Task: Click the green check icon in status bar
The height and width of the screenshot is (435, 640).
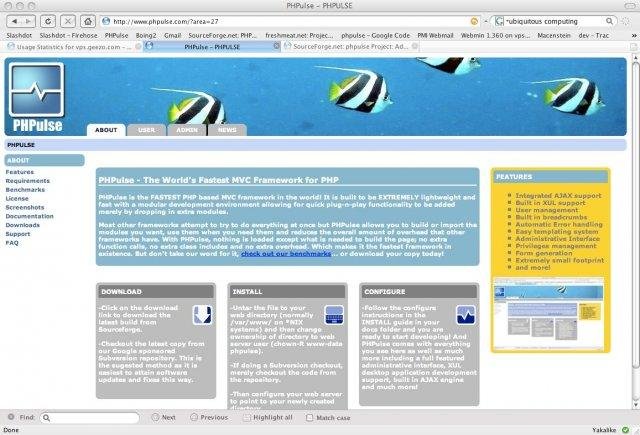Action: 625,430
